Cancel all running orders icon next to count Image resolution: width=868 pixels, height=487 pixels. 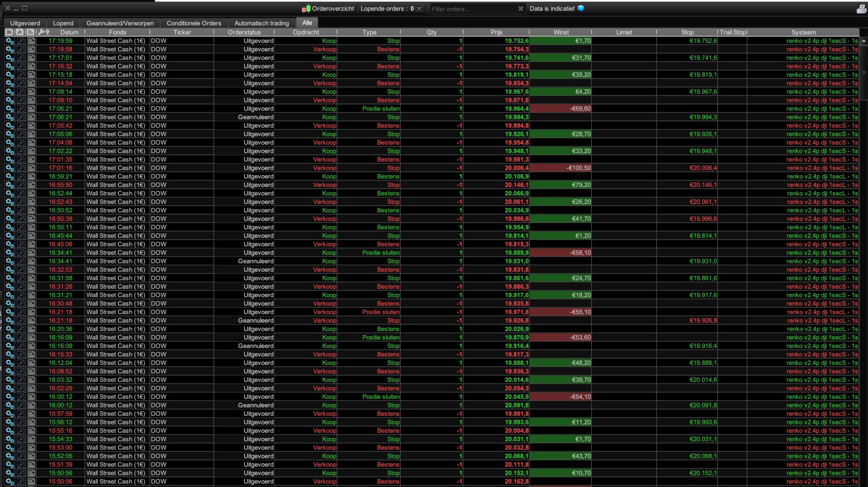pyautogui.click(x=419, y=8)
